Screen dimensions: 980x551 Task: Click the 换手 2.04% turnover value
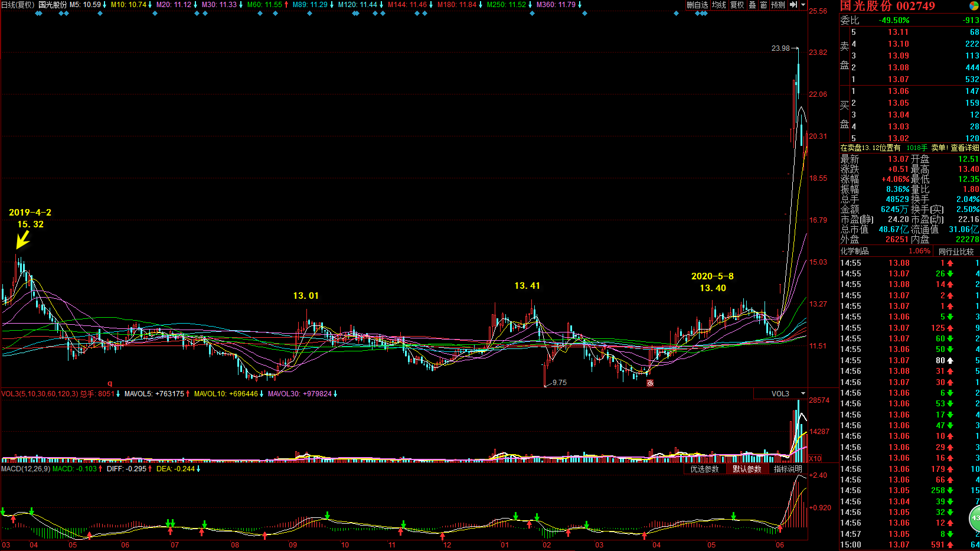pos(968,200)
